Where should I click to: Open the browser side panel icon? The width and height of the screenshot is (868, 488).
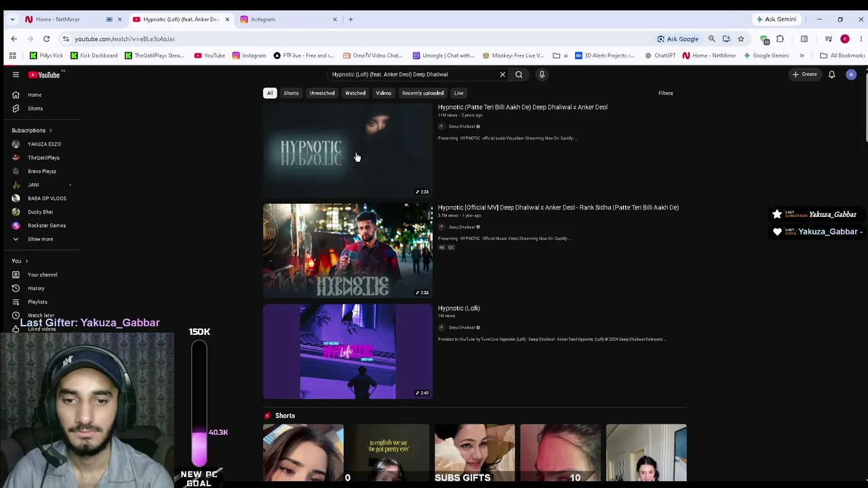point(804,39)
